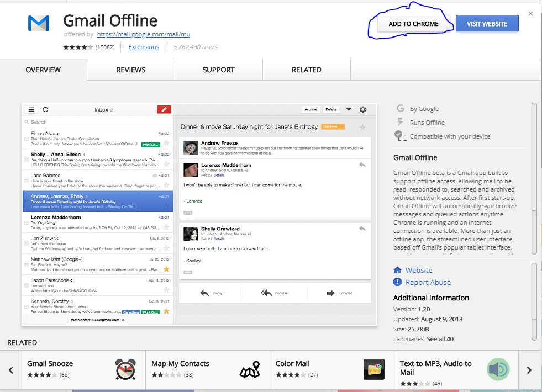Tick the checkbox on Lorenzo Madderhorn's Skydiving email

pyautogui.click(x=27, y=223)
